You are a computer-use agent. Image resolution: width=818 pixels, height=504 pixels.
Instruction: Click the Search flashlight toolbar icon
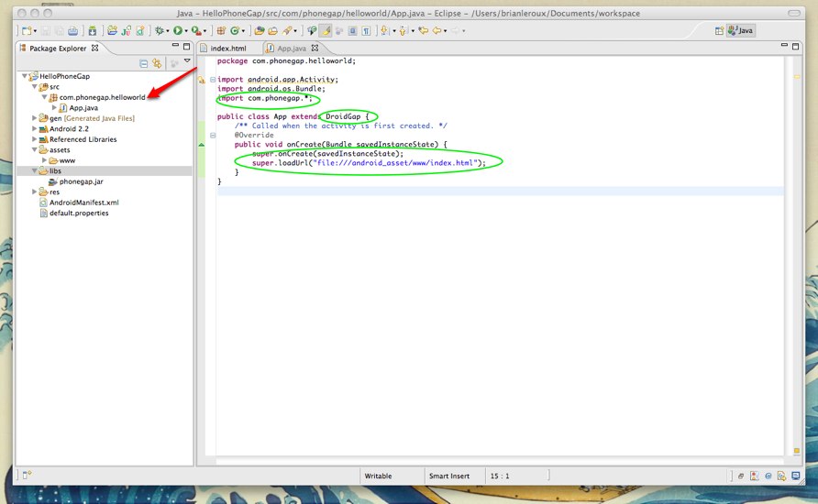tap(287, 31)
